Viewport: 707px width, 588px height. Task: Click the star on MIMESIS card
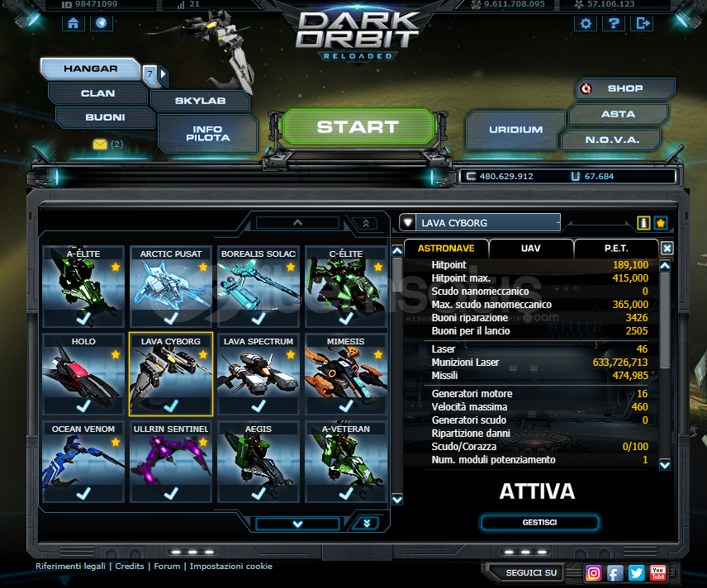point(377,354)
